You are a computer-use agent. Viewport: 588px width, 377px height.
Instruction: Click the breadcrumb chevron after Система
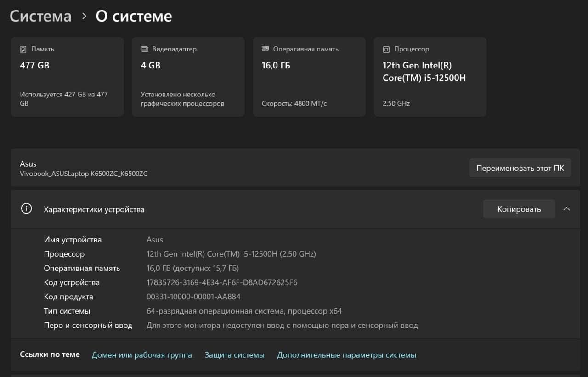pyautogui.click(x=84, y=16)
